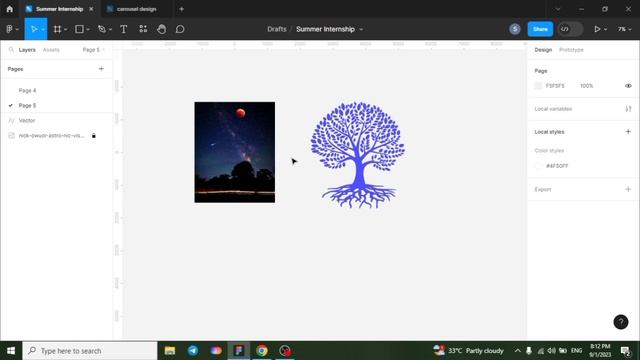Select the Text tool

pos(124,29)
